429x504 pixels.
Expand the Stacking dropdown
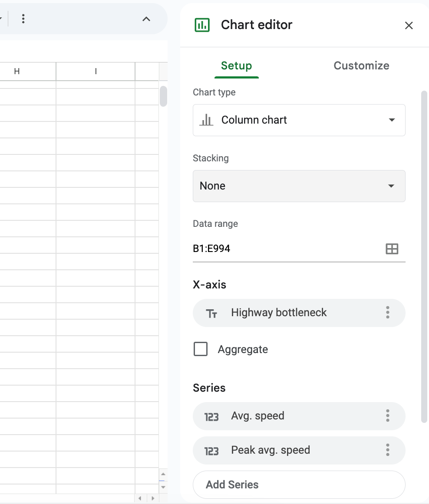pos(299,186)
